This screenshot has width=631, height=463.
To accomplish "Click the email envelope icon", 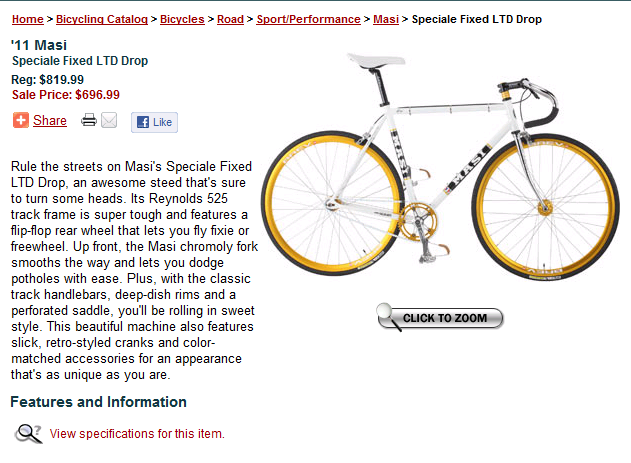I will pyautogui.click(x=109, y=121).
